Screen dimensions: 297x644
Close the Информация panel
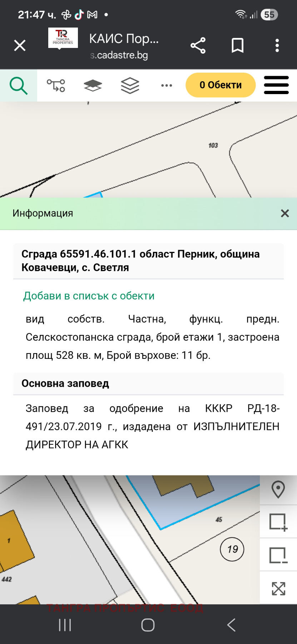(284, 214)
